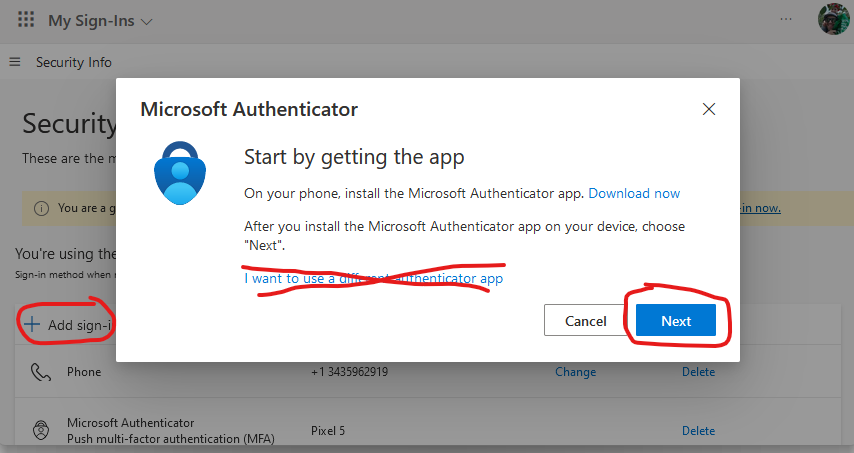This screenshot has width=854, height=453.
Task: Click the Phone handset icon
Action: click(x=41, y=372)
